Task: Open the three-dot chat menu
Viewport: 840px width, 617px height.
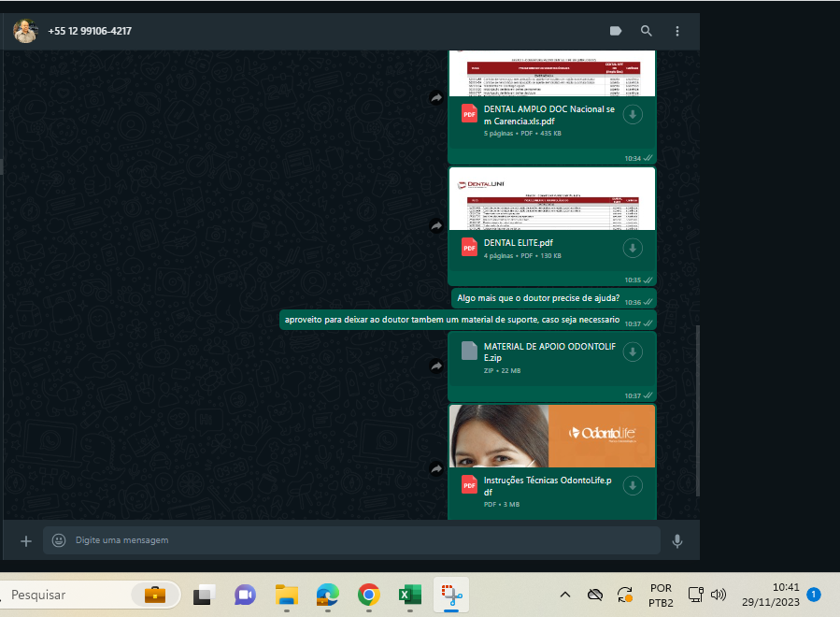Action: point(677,31)
